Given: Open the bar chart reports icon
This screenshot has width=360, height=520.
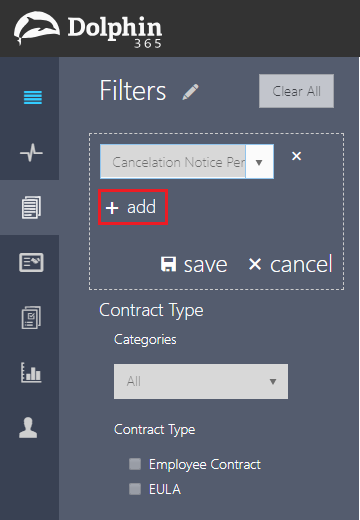Looking at the screenshot, I should pyautogui.click(x=31, y=372).
